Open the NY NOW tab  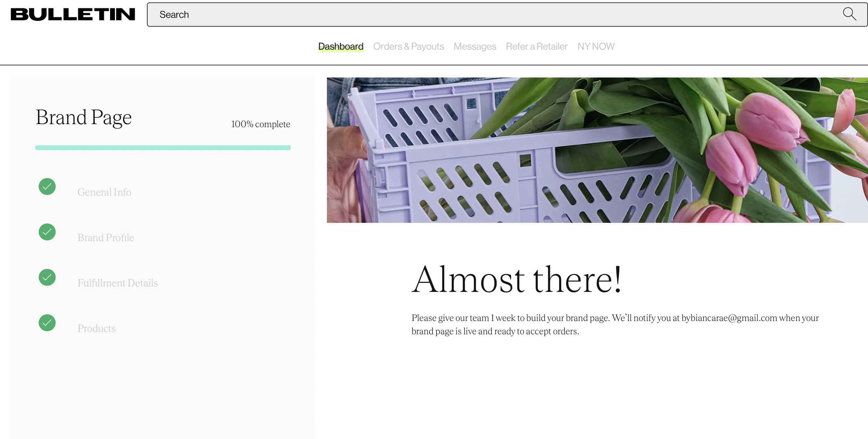coord(596,46)
